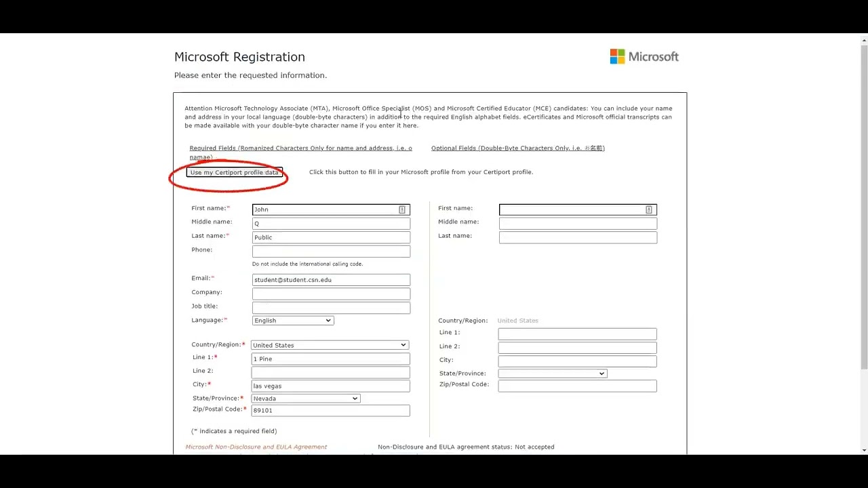868x488 pixels.
Task: Click the Email field with student@student.csn.edu
Action: (x=331, y=280)
